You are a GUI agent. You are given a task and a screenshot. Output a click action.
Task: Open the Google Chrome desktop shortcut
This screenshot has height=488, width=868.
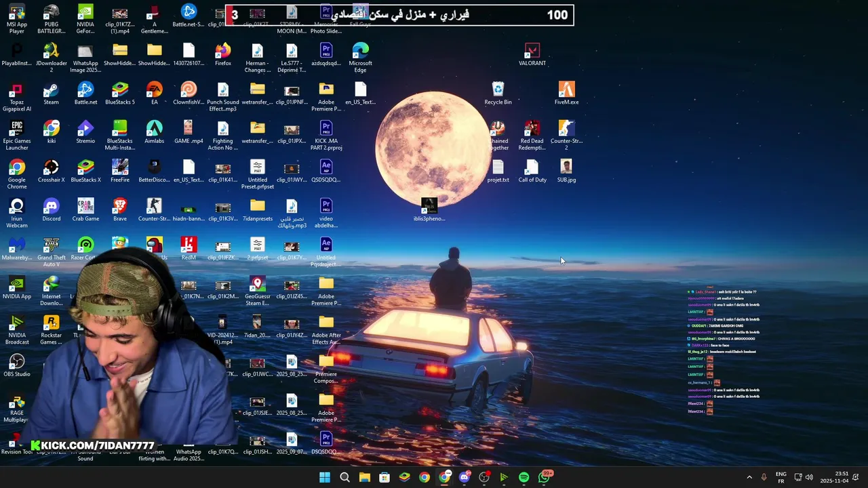[x=17, y=174]
